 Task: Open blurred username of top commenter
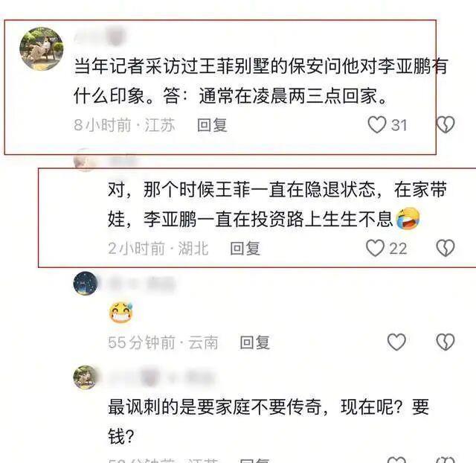pyautogui.click(x=100, y=36)
